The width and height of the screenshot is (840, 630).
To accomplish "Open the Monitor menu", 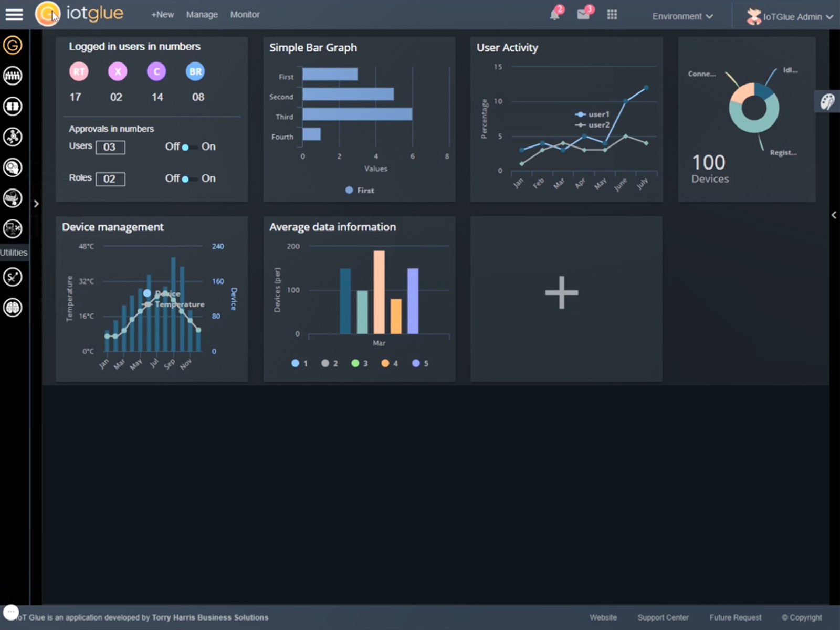I will pos(245,15).
